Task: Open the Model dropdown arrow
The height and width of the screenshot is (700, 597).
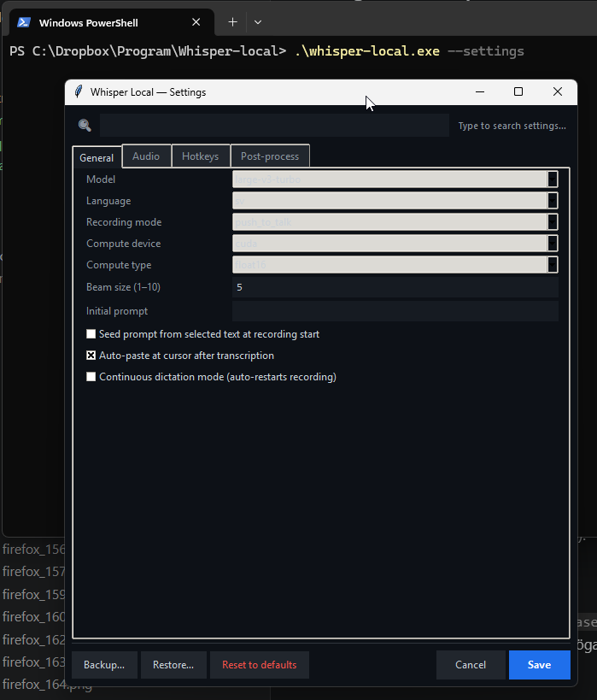Action: (553, 179)
